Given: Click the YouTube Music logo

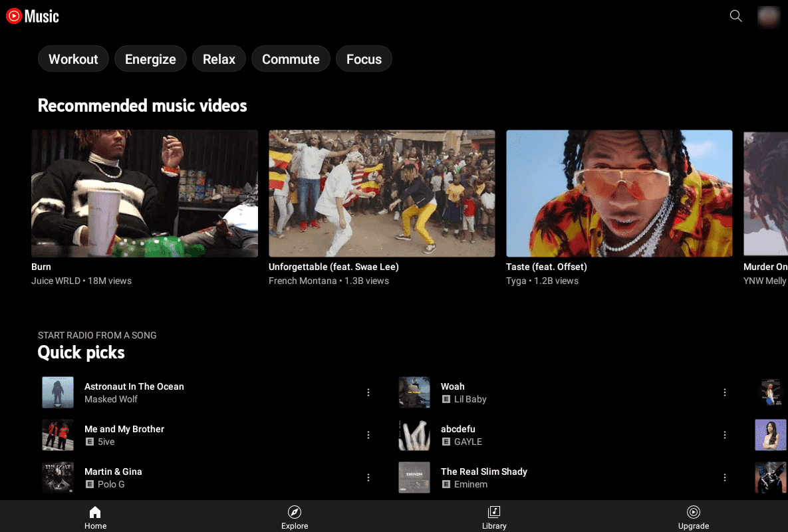Looking at the screenshot, I should [33, 16].
